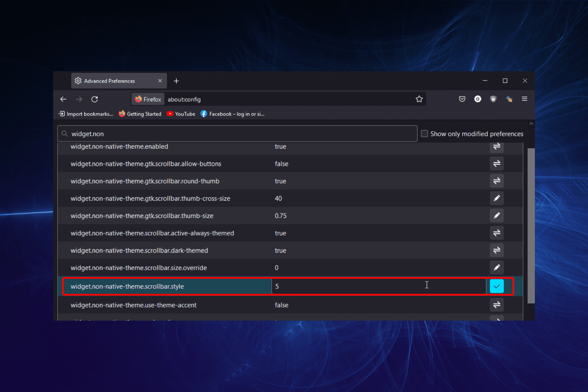
Task: Open Import bookmarks bookmark
Action: coord(86,114)
